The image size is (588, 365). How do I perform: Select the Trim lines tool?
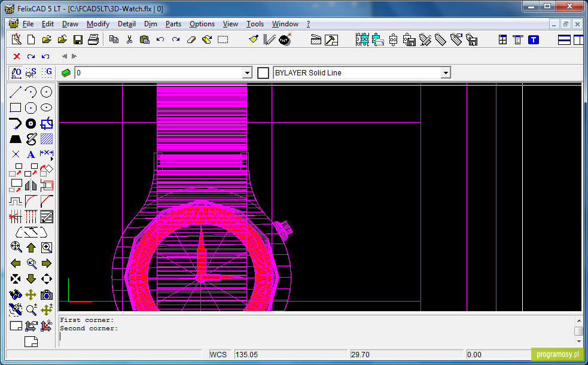[16, 217]
